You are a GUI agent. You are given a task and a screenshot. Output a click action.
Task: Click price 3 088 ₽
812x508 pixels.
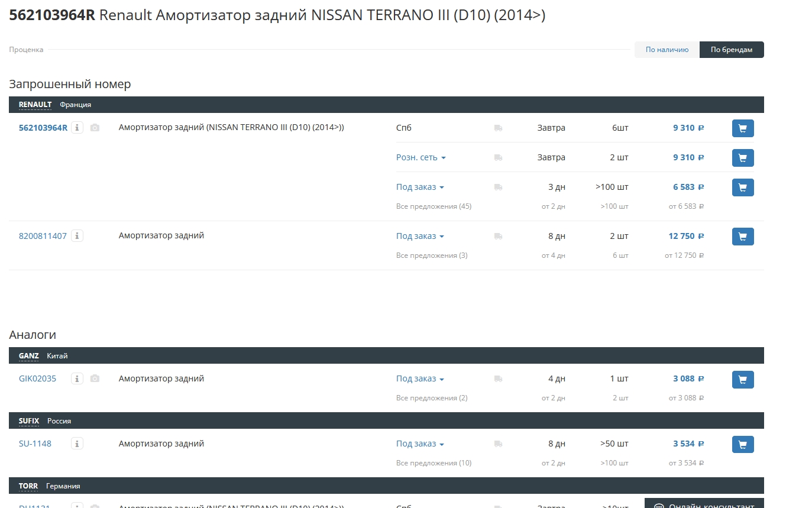click(x=688, y=378)
